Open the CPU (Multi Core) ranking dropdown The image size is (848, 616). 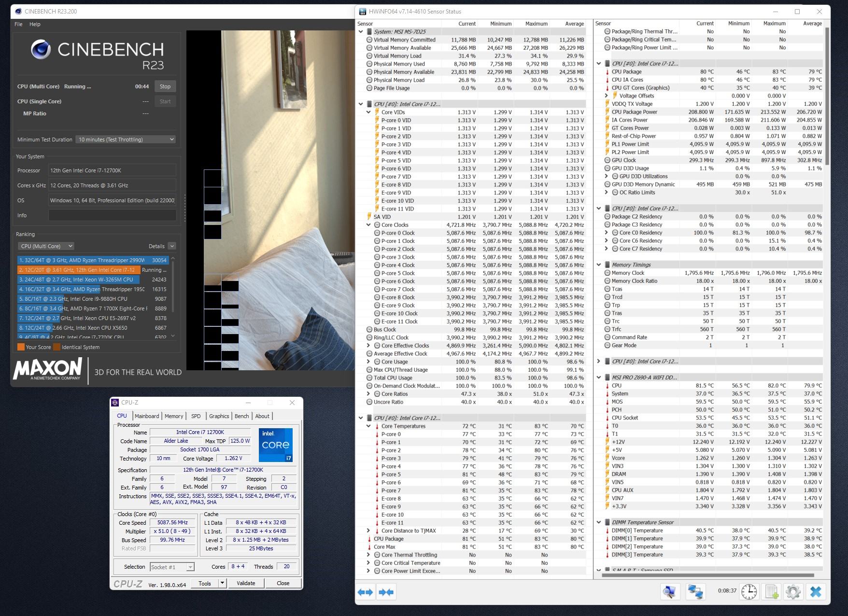46,246
